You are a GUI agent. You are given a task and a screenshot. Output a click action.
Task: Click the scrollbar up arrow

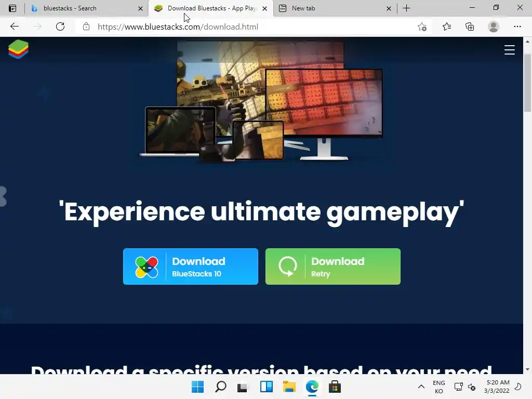click(x=527, y=42)
